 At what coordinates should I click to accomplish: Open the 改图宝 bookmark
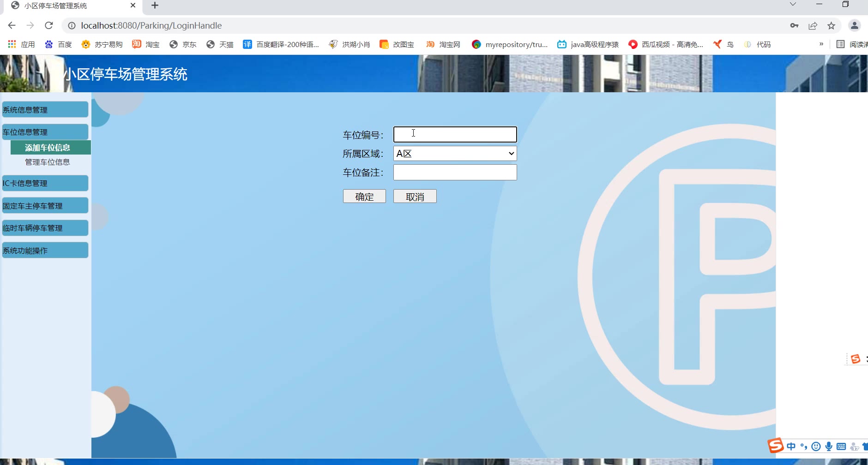(x=397, y=44)
